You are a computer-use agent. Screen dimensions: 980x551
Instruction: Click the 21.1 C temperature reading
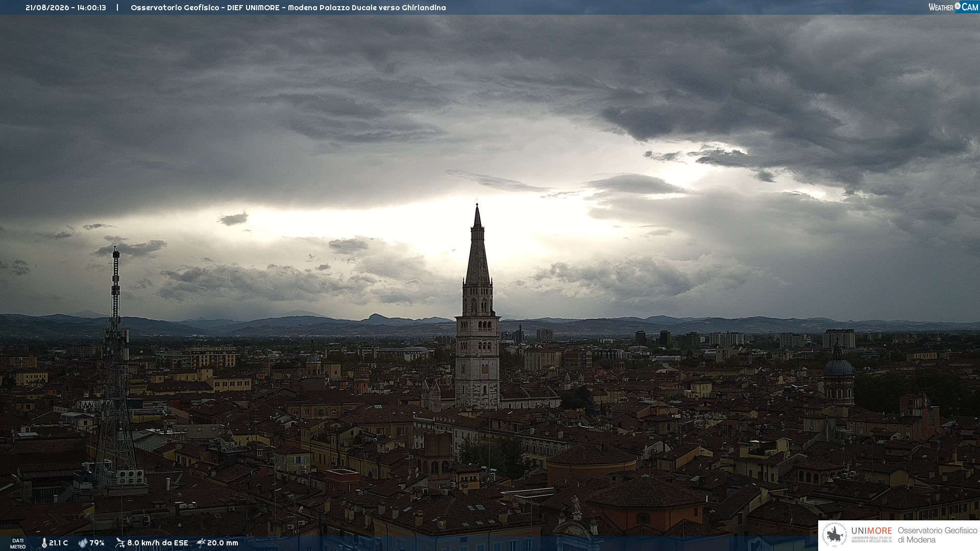tap(58, 543)
